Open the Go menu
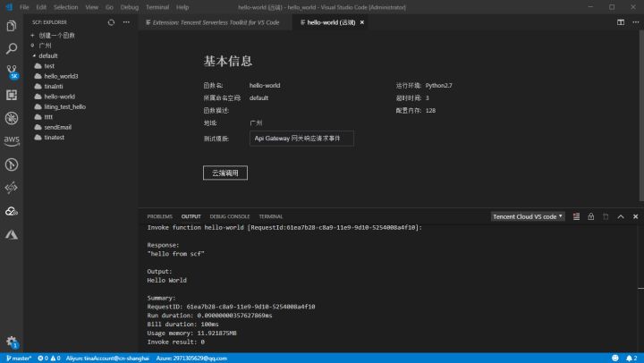The width and height of the screenshot is (644, 363). 109,7
